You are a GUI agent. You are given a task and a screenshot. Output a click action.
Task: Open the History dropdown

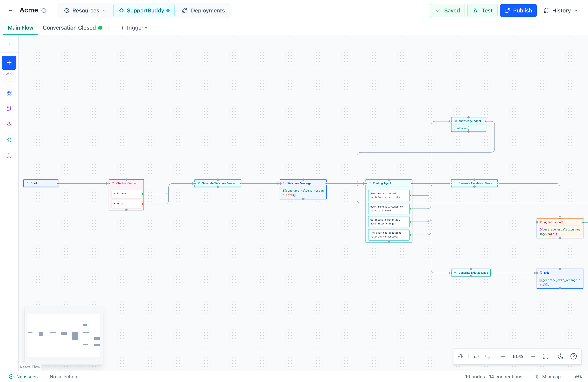561,11
